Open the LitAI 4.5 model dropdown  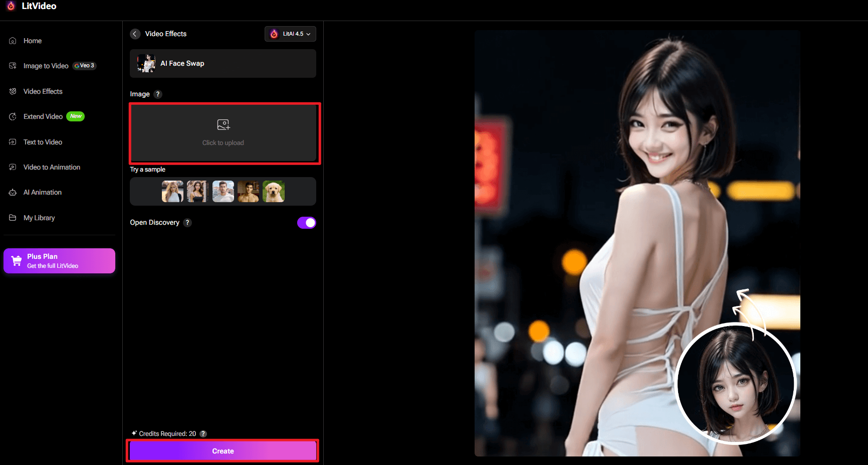point(290,34)
